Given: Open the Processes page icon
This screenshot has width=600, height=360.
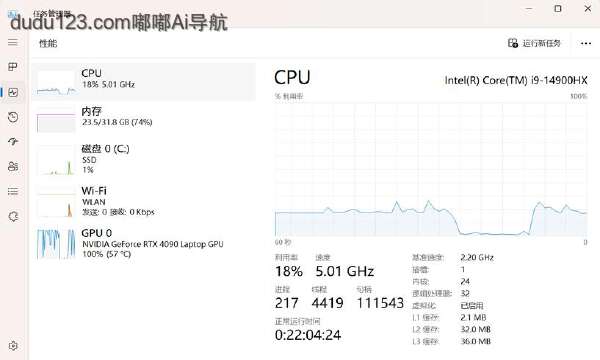Looking at the screenshot, I should [x=13, y=67].
